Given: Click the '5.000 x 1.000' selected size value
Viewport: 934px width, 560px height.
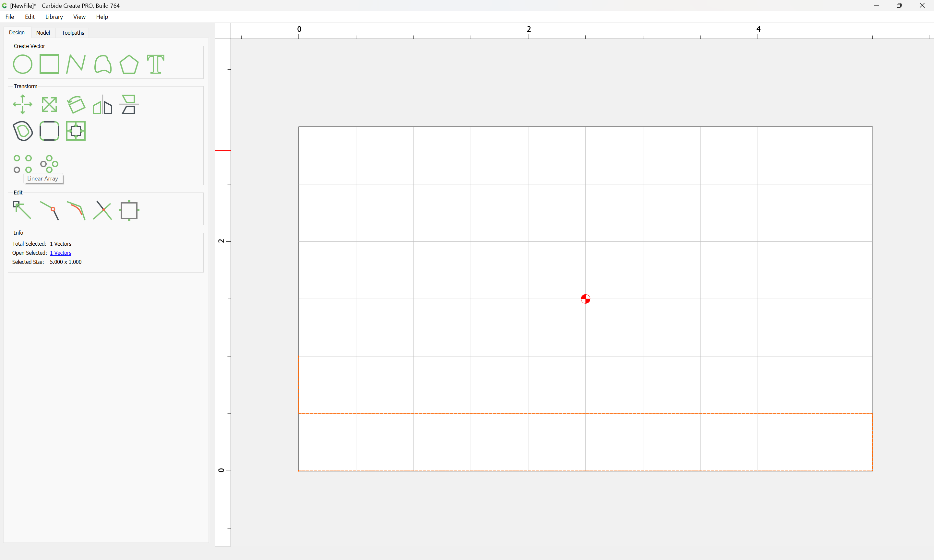Looking at the screenshot, I should [66, 262].
